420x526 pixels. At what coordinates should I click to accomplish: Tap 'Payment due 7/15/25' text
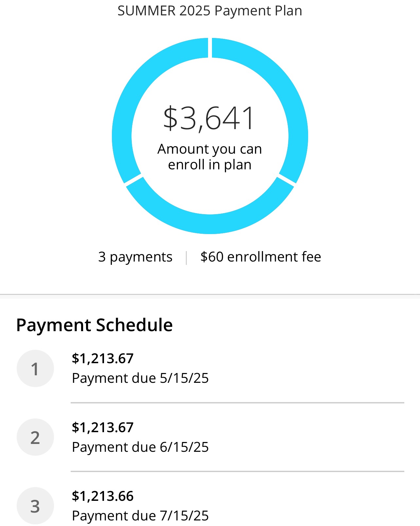tap(140, 516)
